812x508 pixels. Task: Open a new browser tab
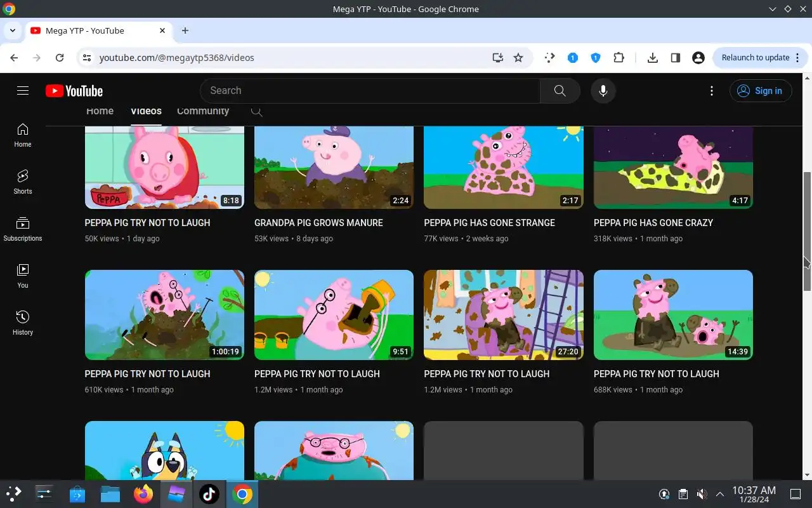tap(185, 30)
